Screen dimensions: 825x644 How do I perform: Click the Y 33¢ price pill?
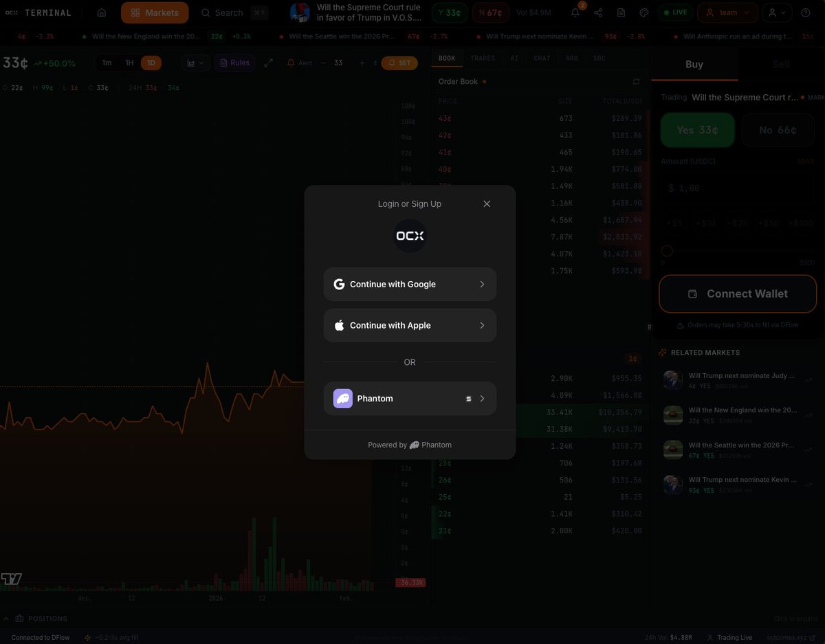450,12
